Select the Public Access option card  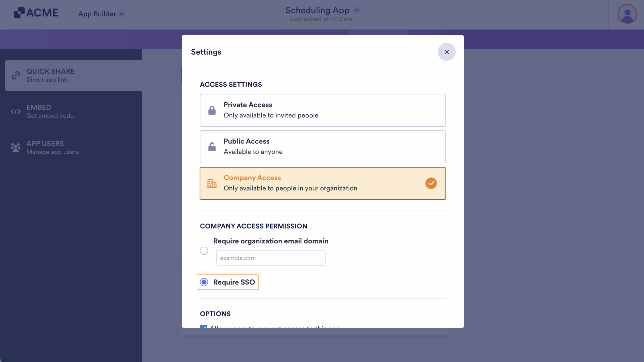322,147
